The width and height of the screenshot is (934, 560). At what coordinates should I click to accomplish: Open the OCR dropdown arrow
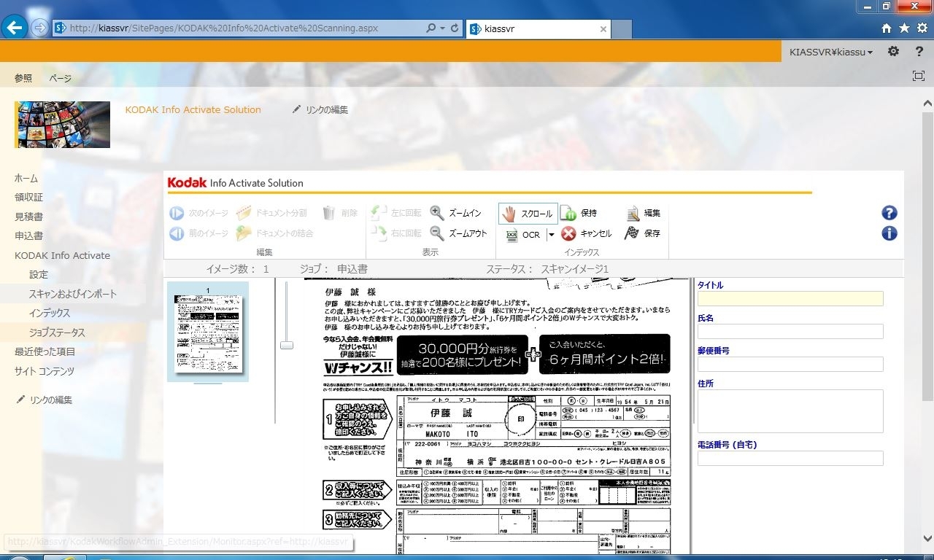click(551, 235)
